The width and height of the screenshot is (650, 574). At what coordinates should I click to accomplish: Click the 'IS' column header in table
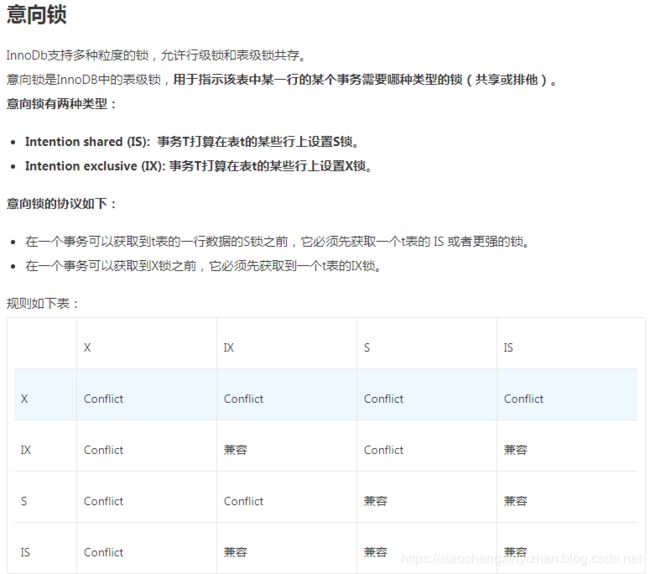pos(508,348)
